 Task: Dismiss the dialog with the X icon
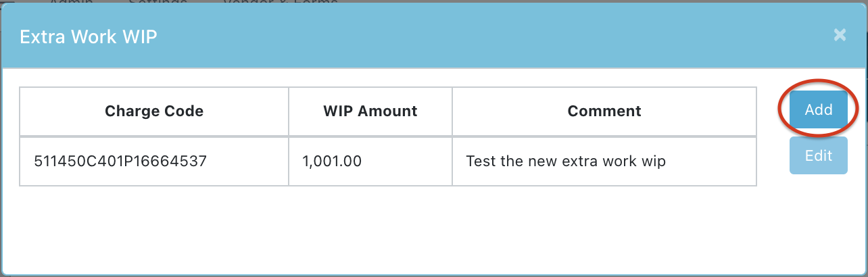[x=840, y=35]
